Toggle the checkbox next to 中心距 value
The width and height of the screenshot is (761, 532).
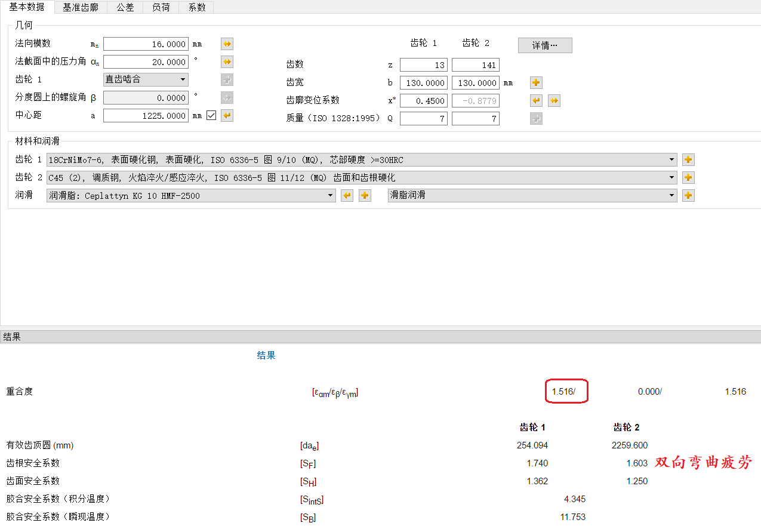(211, 116)
